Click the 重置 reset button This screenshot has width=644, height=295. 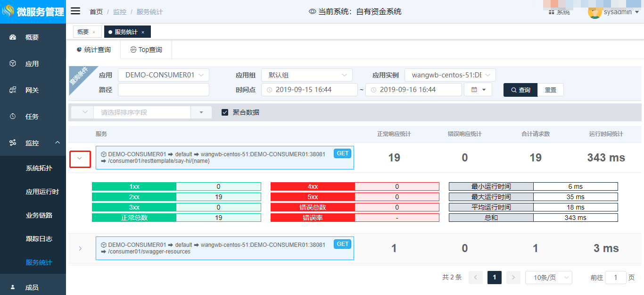[x=550, y=90]
